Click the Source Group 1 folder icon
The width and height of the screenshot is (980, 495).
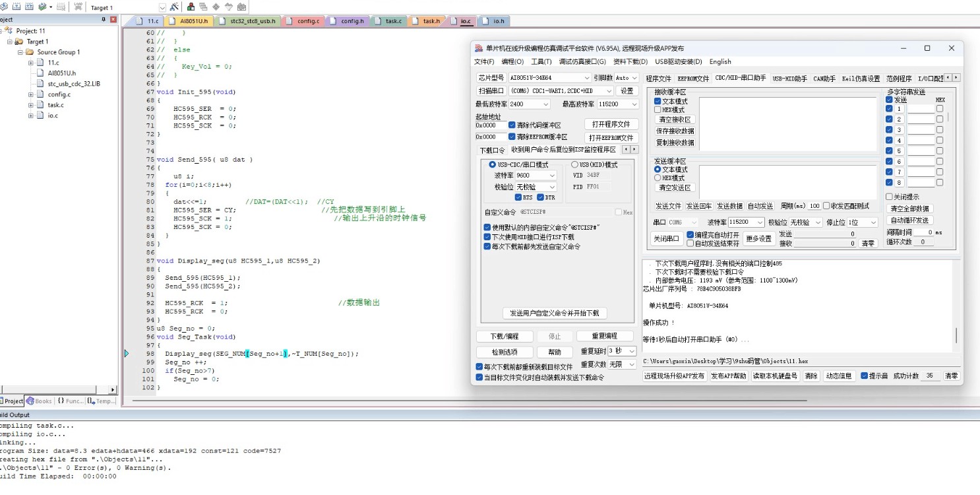tap(30, 52)
